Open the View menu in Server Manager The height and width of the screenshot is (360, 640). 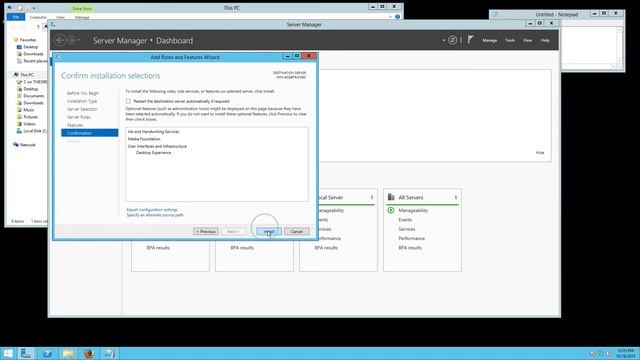coord(527,40)
